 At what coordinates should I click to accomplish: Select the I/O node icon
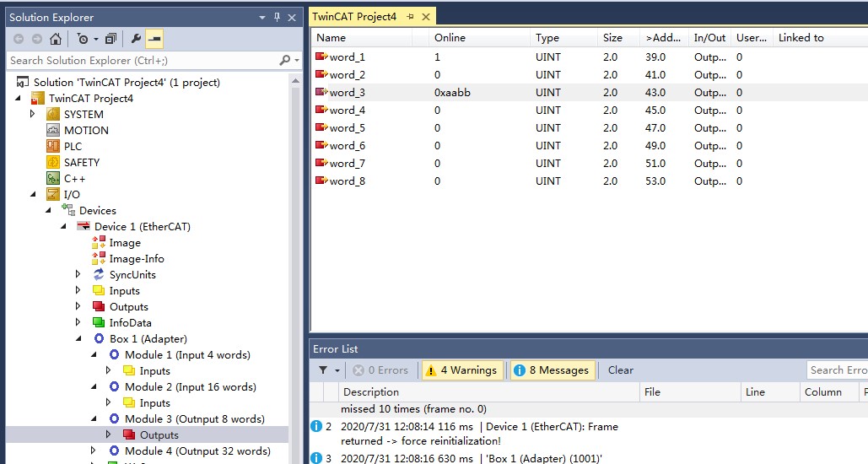pos(52,194)
